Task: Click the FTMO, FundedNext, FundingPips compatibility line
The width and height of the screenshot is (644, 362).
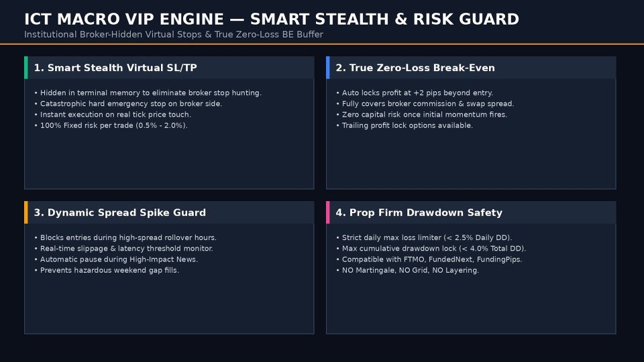Action: [429, 259]
